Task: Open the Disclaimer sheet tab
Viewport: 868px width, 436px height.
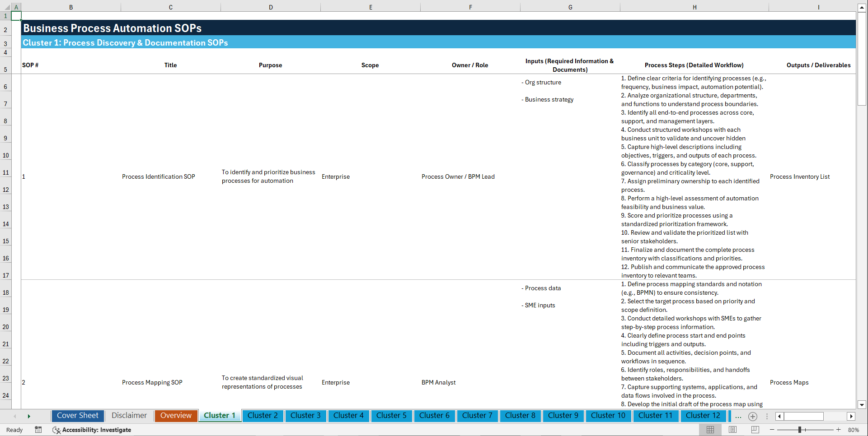Action: coord(129,416)
